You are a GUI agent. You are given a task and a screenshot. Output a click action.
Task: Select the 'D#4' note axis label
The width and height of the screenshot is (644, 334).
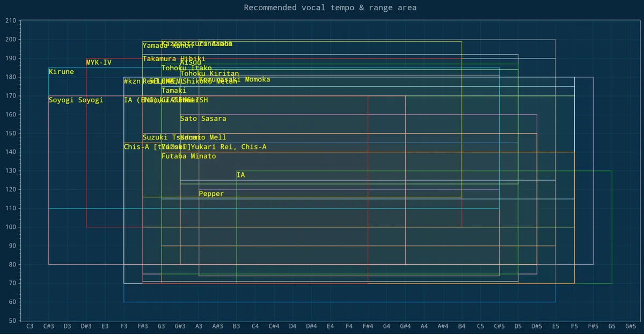click(x=311, y=326)
